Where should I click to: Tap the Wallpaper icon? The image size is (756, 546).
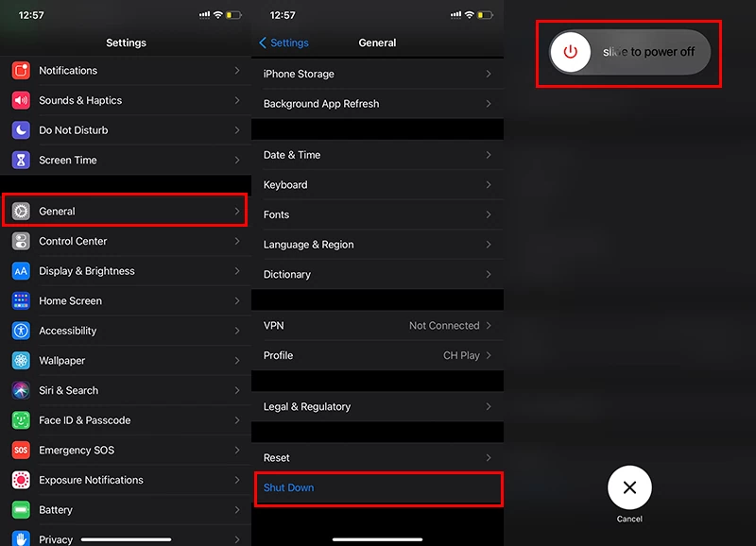click(x=22, y=360)
